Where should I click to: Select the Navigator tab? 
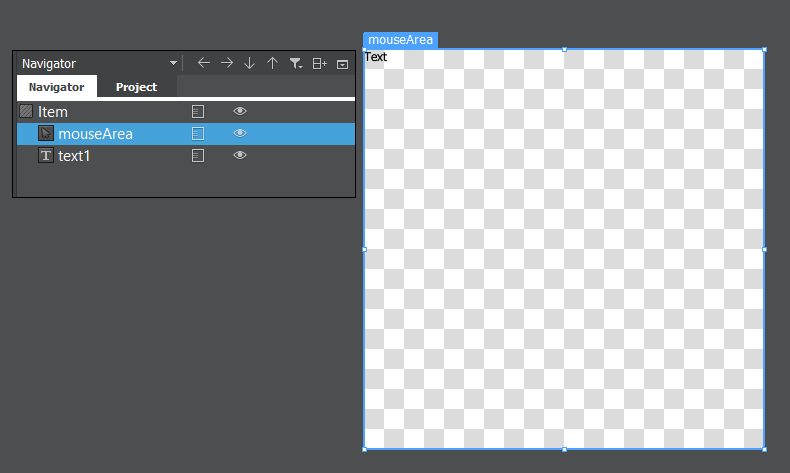tap(56, 87)
